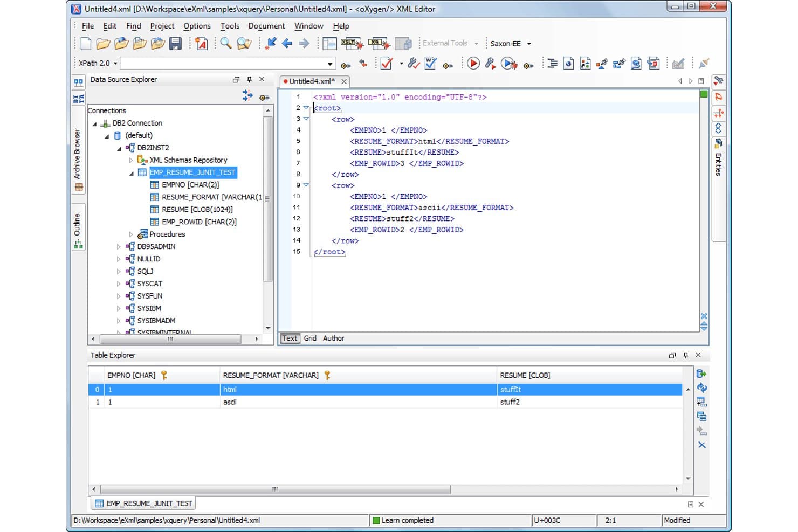Format and indent the document icon
This screenshot has width=798, height=532.
552,64
